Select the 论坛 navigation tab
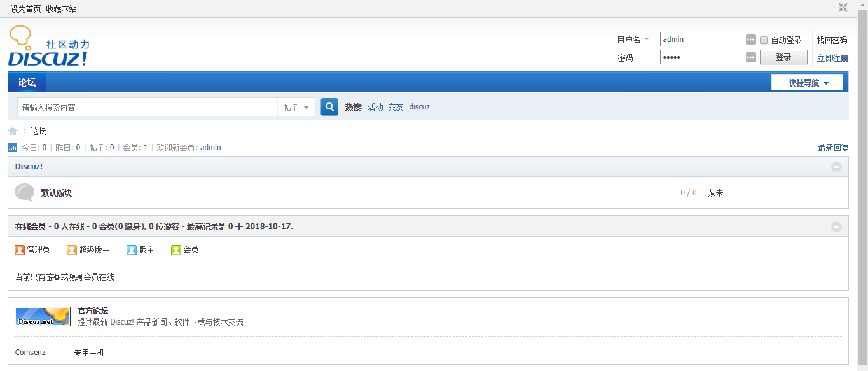This screenshot has height=371, width=868. click(x=27, y=82)
